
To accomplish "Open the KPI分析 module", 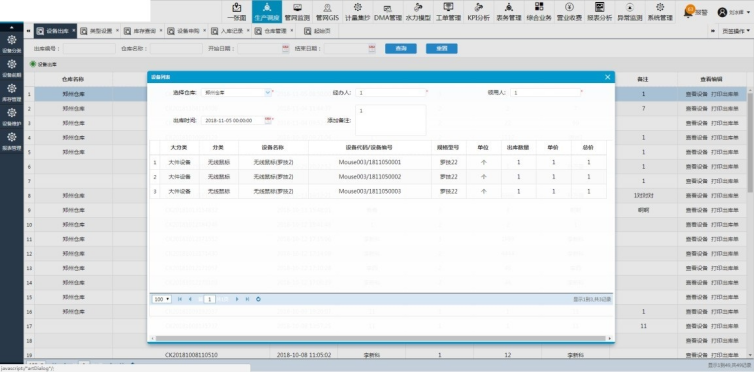I will point(479,12).
